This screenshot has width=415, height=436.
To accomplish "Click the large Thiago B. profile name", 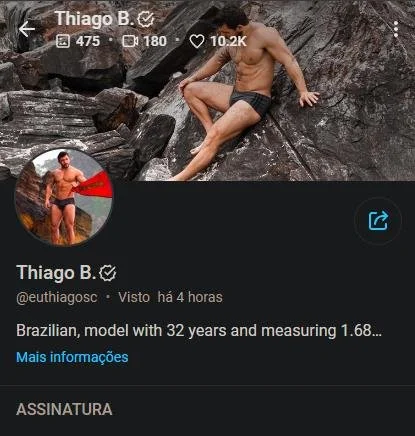I will [x=56, y=273].
